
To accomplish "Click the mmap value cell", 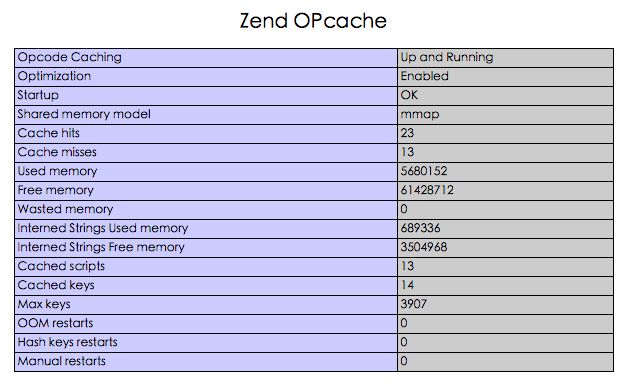I will click(505, 115).
